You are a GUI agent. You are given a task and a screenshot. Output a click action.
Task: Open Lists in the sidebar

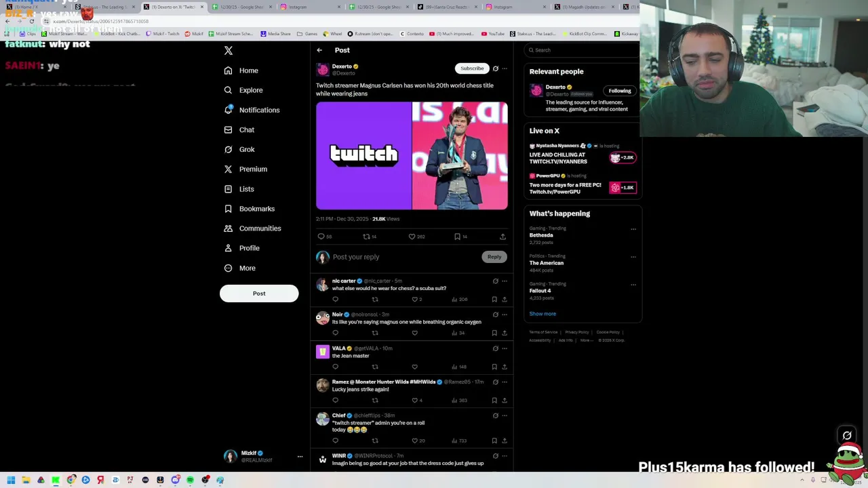[x=238, y=189]
